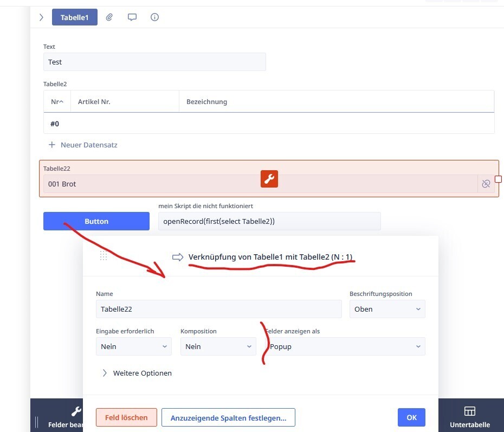Viewport: 504px width, 432px height.
Task: Click the openRecord script field
Action: [x=269, y=221]
